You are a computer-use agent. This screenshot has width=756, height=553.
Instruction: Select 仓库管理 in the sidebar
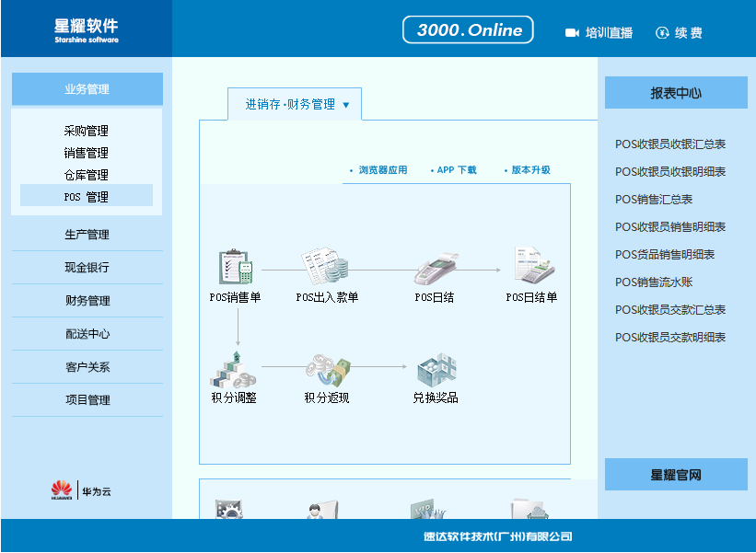click(x=87, y=175)
